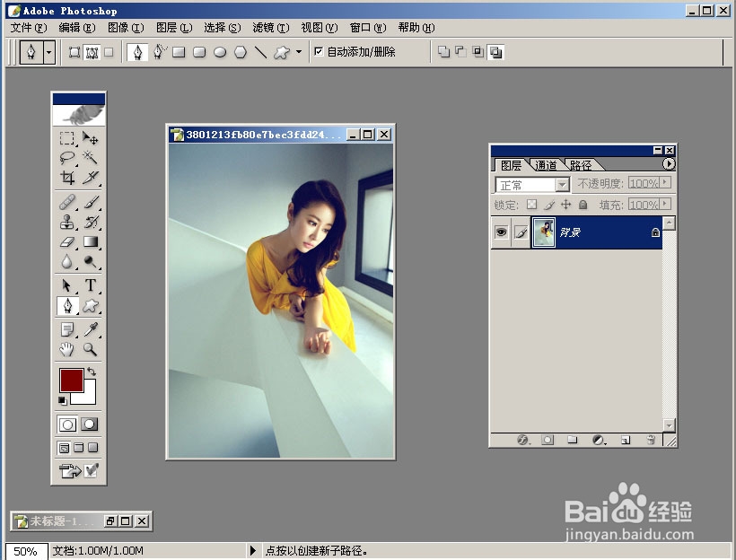Select the Custom Shape tool in toolbox
Image resolution: width=736 pixels, height=560 pixels.
(x=90, y=306)
